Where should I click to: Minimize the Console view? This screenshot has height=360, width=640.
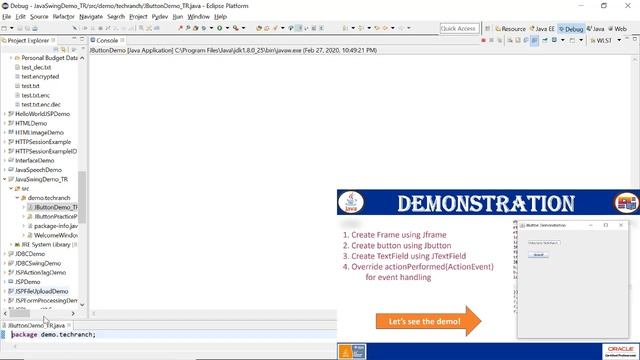[627, 38]
